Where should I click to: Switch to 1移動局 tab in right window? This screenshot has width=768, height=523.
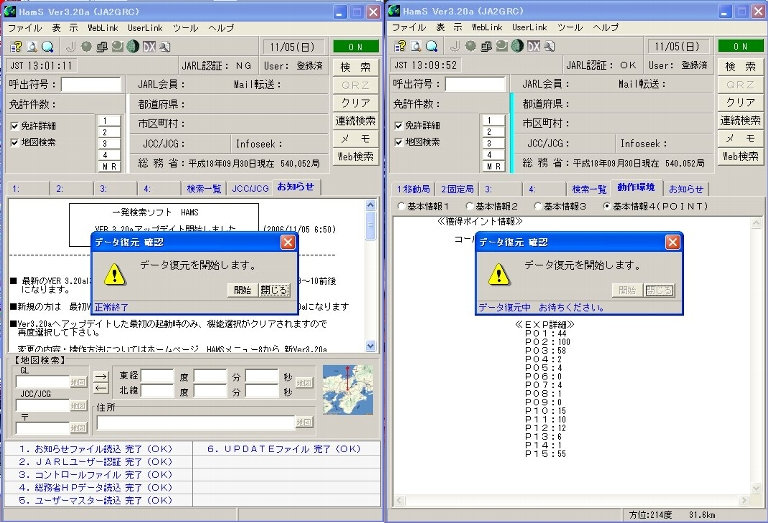click(413, 189)
